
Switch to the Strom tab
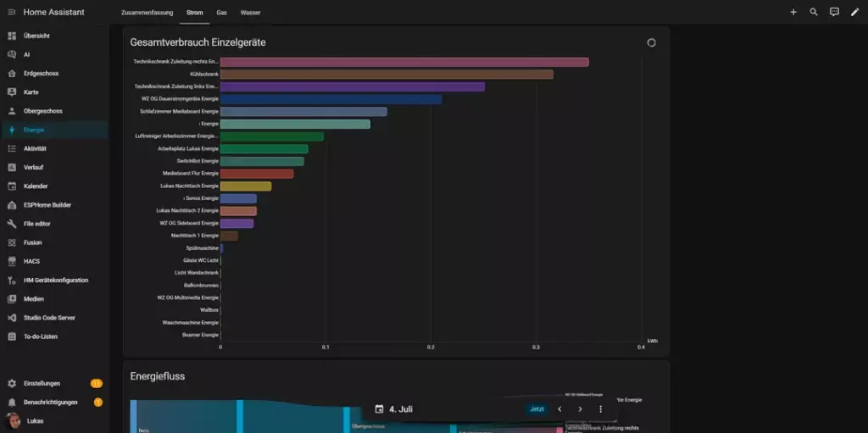click(x=194, y=12)
